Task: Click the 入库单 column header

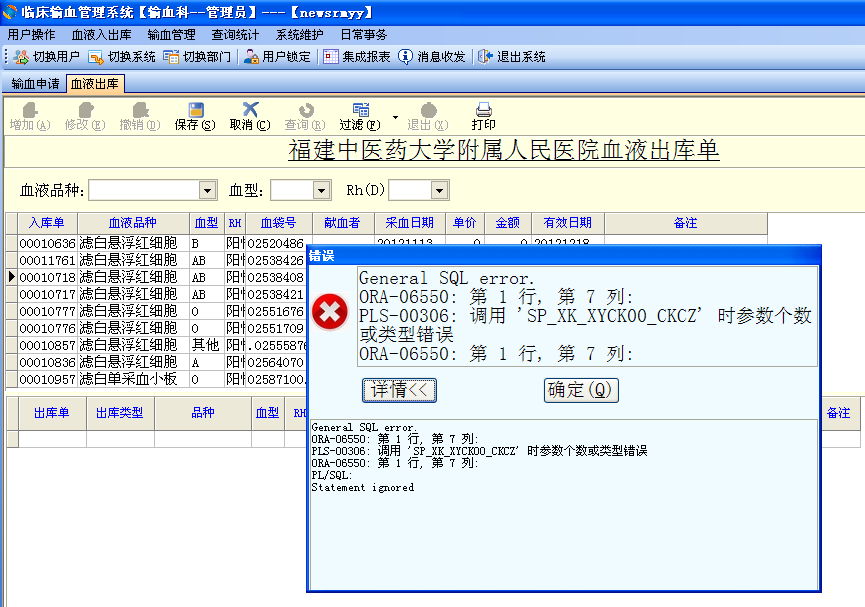Action: pos(47,223)
